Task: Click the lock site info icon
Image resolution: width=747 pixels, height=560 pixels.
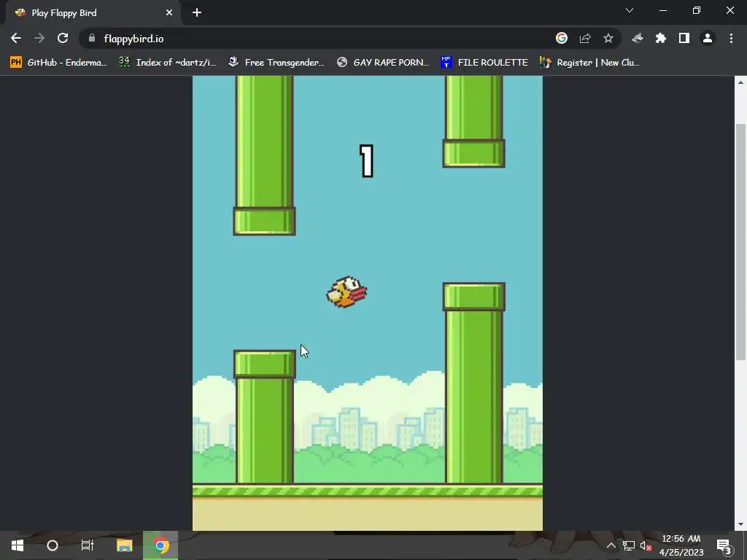Action: click(x=92, y=38)
